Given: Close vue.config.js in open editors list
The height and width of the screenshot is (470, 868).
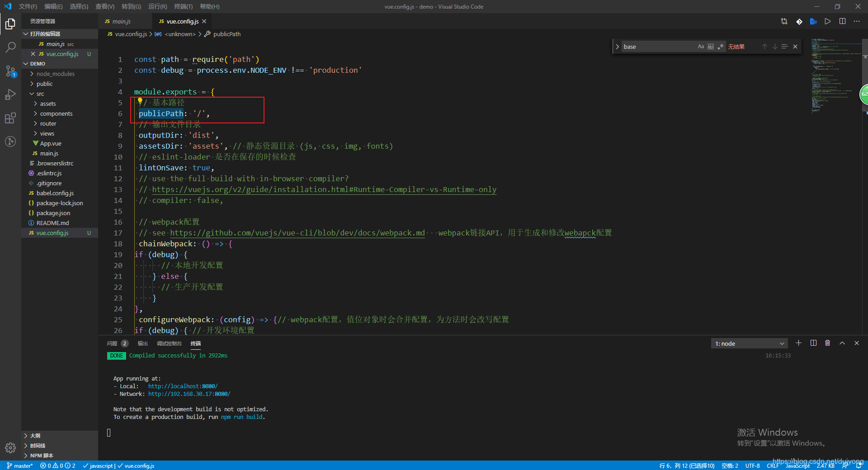Looking at the screenshot, I should (33, 54).
